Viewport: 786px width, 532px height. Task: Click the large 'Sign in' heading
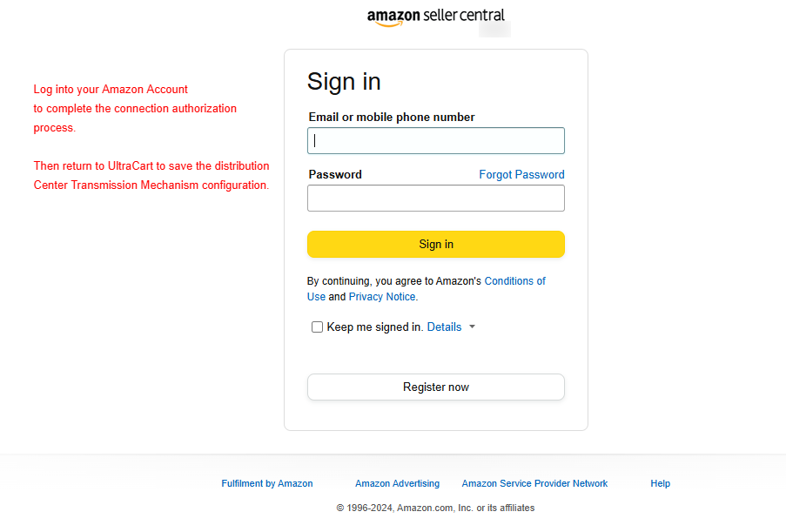344,81
